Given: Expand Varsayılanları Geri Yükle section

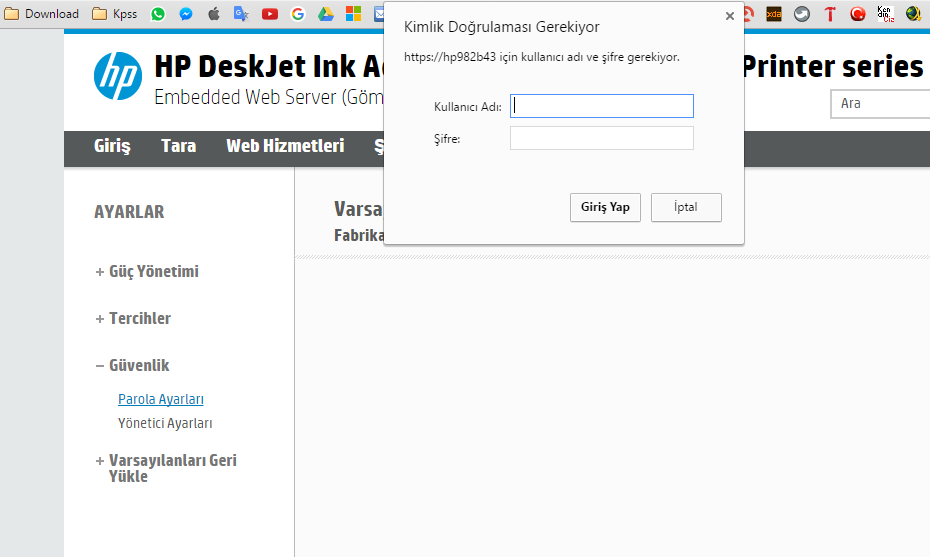Looking at the screenshot, I should tap(166, 469).
